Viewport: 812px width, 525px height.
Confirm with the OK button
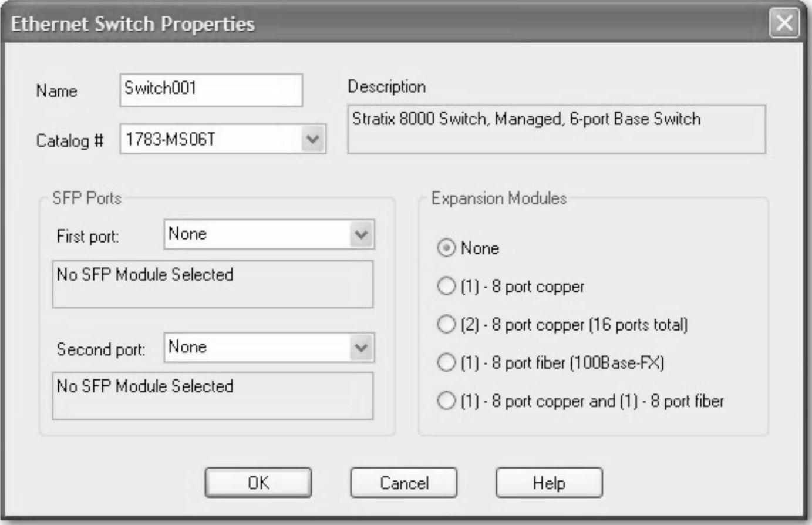point(258,483)
